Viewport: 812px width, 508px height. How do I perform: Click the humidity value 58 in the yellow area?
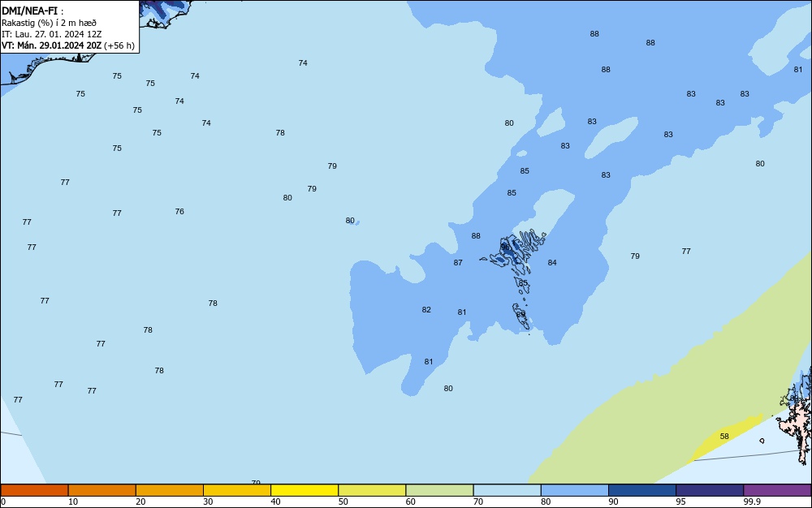pos(724,436)
